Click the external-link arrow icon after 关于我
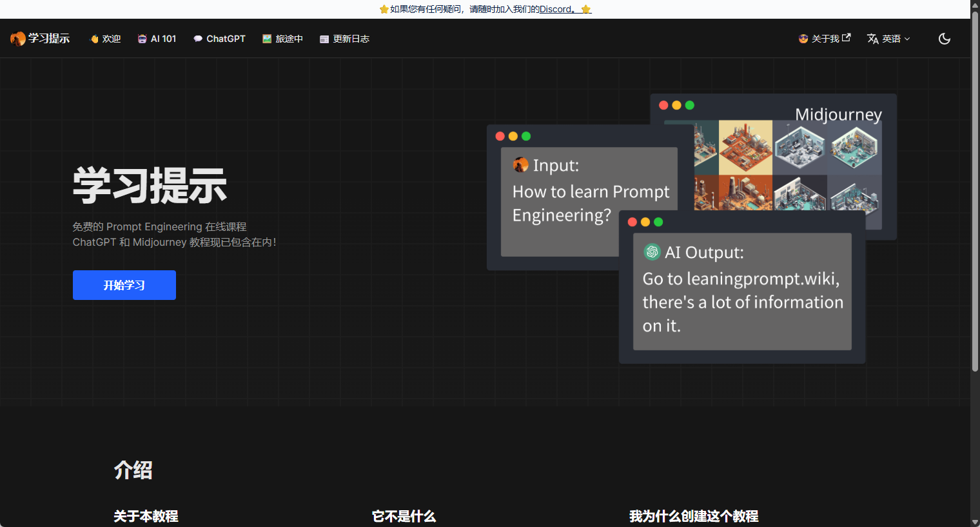 click(847, 37)
